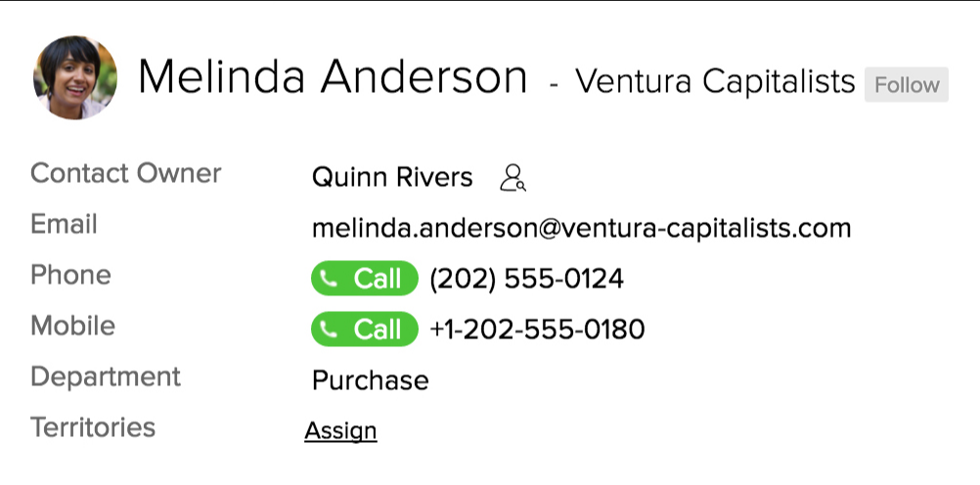Call the Phone number (202) 555-0124
Screen dimensions: 980x485
(x=365, y=280)
